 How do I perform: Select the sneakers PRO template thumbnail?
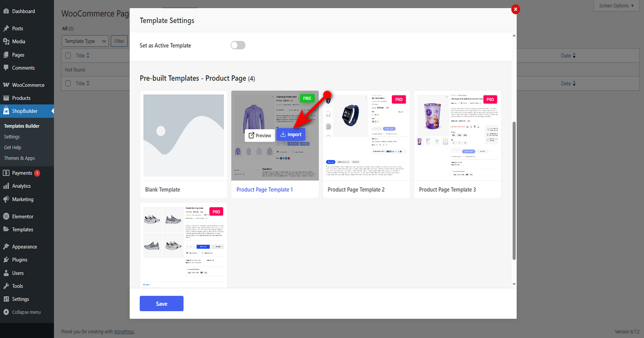(x=184, y=245)
